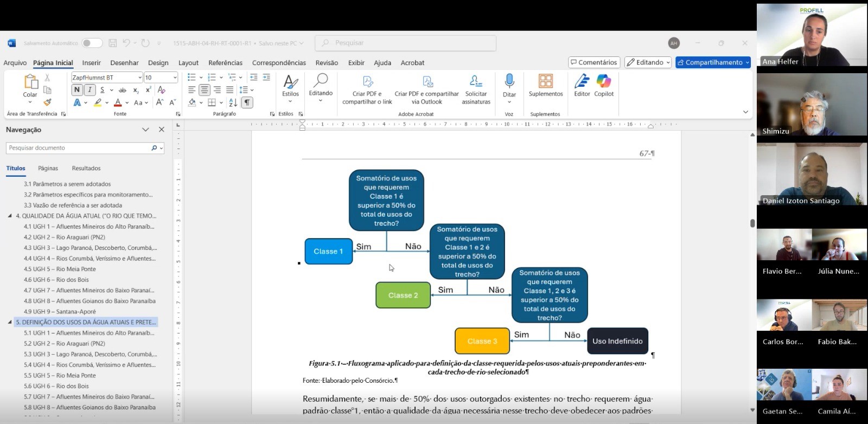Toggle the paragraph marks ¶ button

point(247,102)
